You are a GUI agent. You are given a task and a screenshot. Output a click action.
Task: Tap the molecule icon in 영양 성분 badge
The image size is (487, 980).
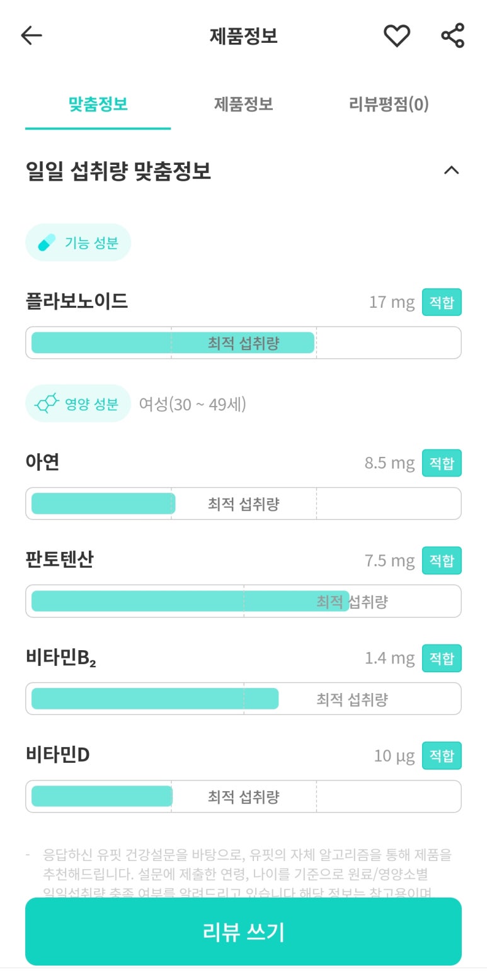tap(47, 403)
